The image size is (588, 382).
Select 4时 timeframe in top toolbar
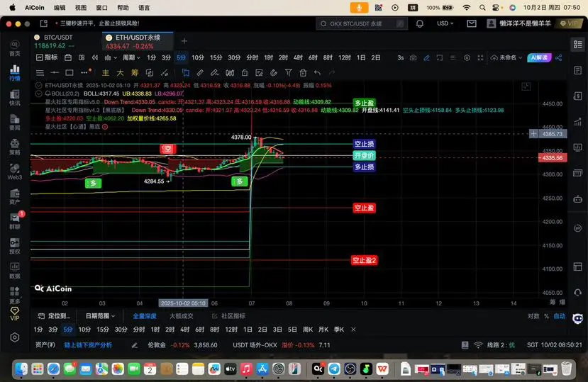tap(298, 57)
